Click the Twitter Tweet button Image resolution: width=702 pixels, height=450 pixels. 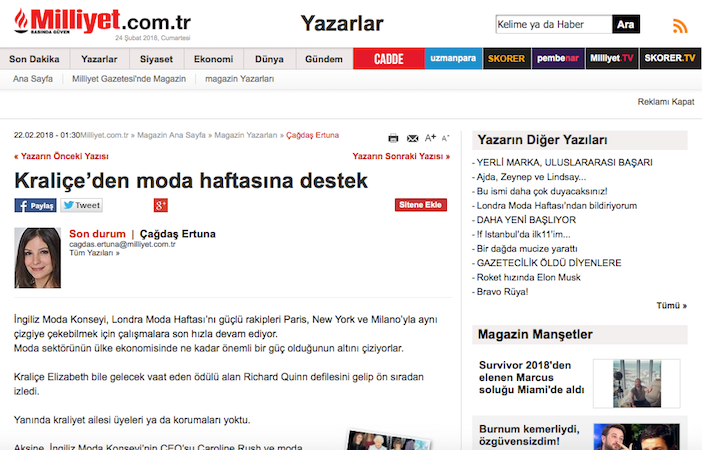tap(81, 205)
